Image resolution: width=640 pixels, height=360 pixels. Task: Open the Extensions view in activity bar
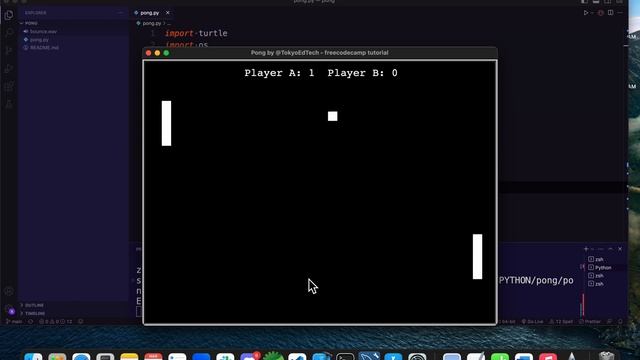pyautogui.click(x=9, y=87)
